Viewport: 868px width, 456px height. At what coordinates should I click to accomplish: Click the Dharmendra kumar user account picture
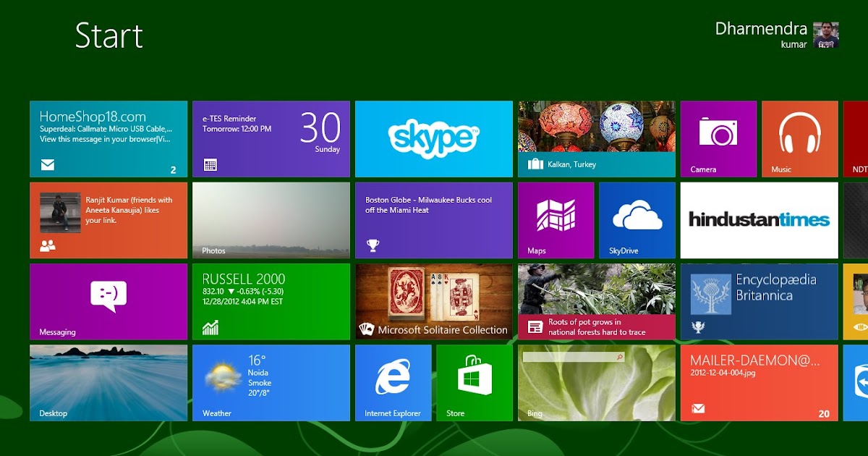click(x=826, y=35)
